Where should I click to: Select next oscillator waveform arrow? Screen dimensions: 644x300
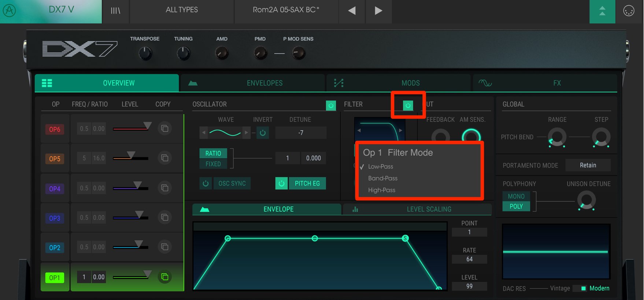246,133
